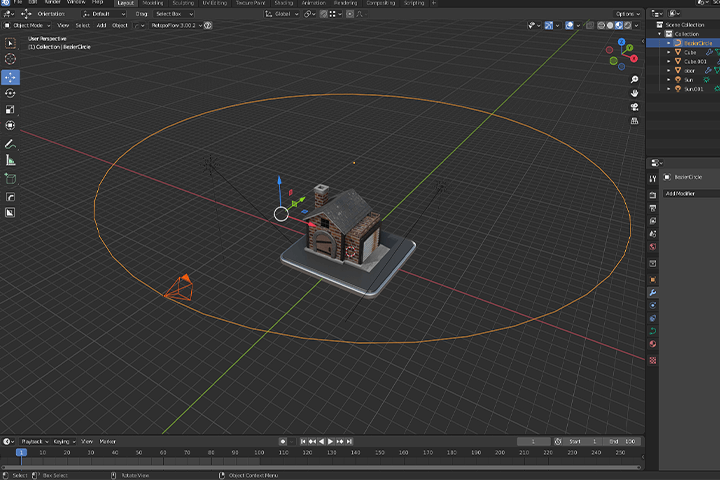Toggle viewport overlays display
Viewport: 720px width, 480px height.
point(569,25)
